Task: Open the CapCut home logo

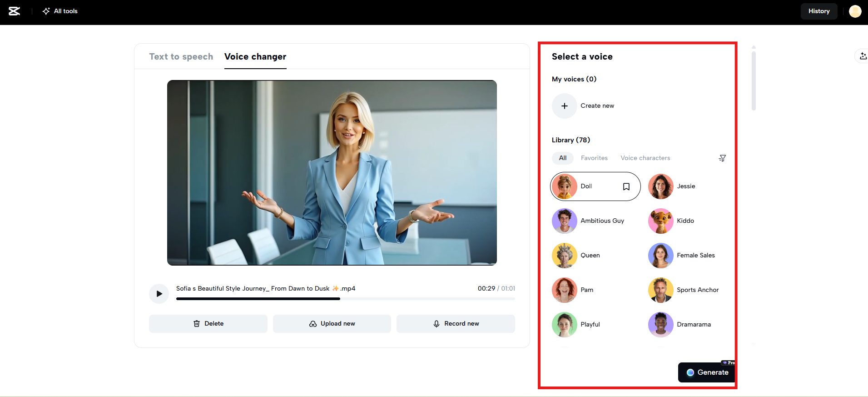Action: click(x=15, y=11)
